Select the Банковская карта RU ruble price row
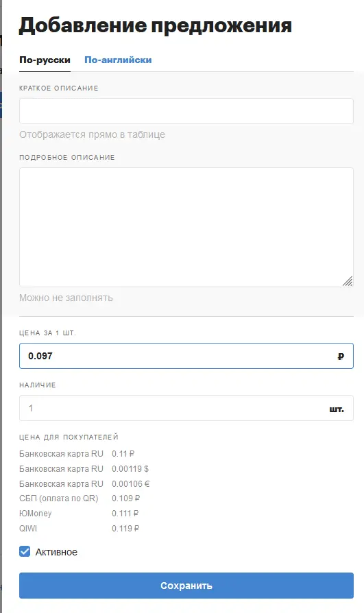This screenshot has height=613, width=364. (x=77, y=454)
